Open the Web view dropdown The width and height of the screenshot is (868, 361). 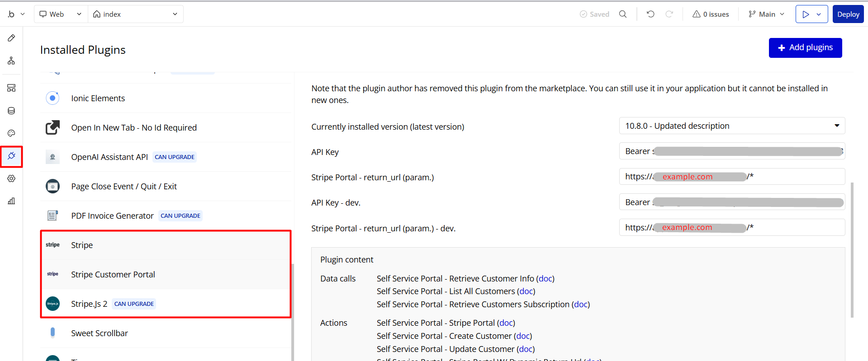(x=61, y=14)
